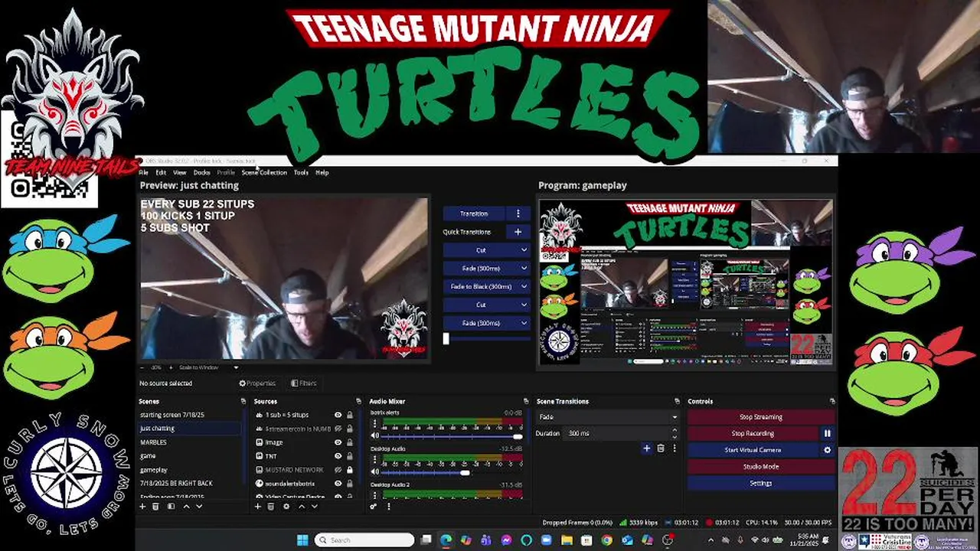Decrease transition duration stepper down arrow
Viewport: 980px width, 551px height.
click(x=674, y=436)
